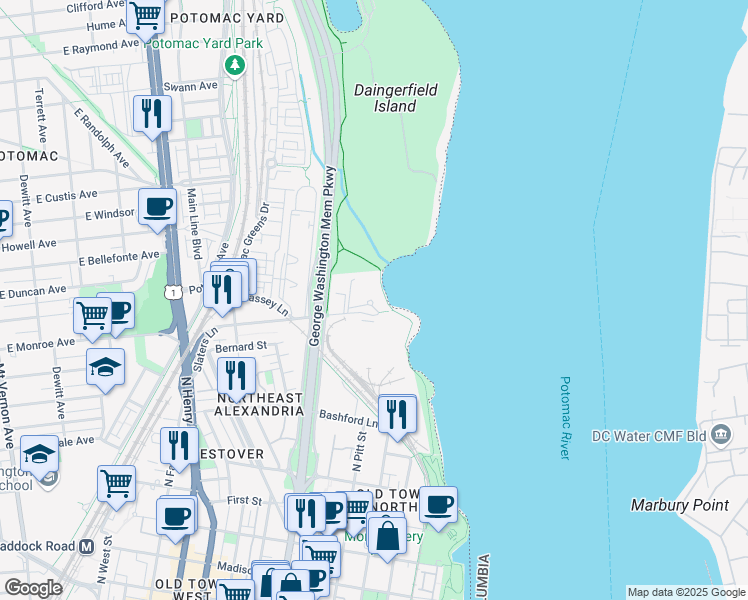The height and width of the screenshot is (600, 748).
Task: Click the Map data ©2025 Google attribution
Action: click(x=686, y=592)
